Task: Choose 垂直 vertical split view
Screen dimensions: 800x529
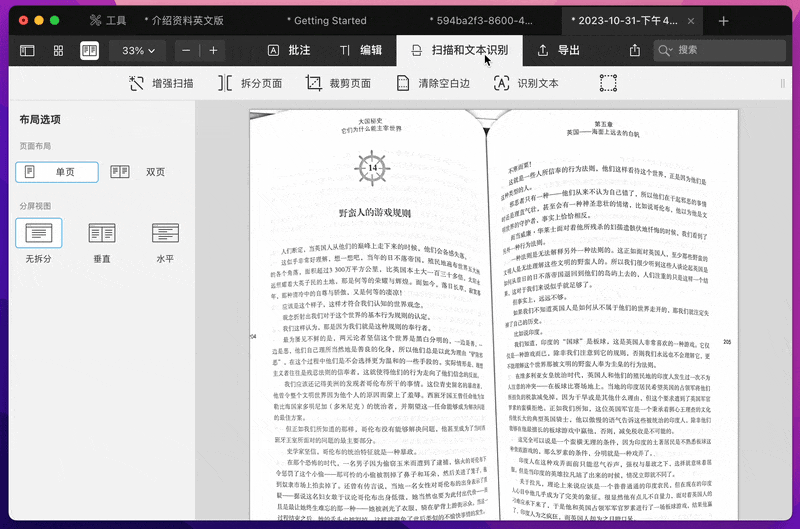Action: (101, 242)
